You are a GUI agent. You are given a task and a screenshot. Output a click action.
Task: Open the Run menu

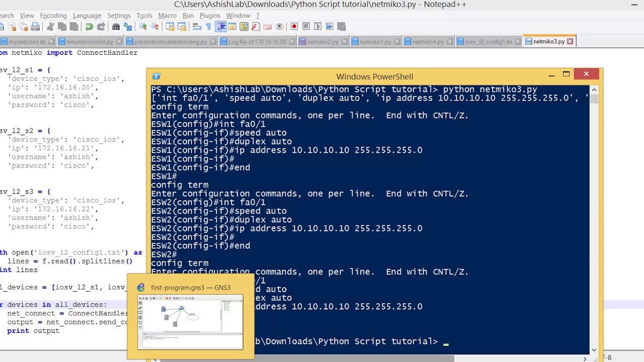pos(188,16)
